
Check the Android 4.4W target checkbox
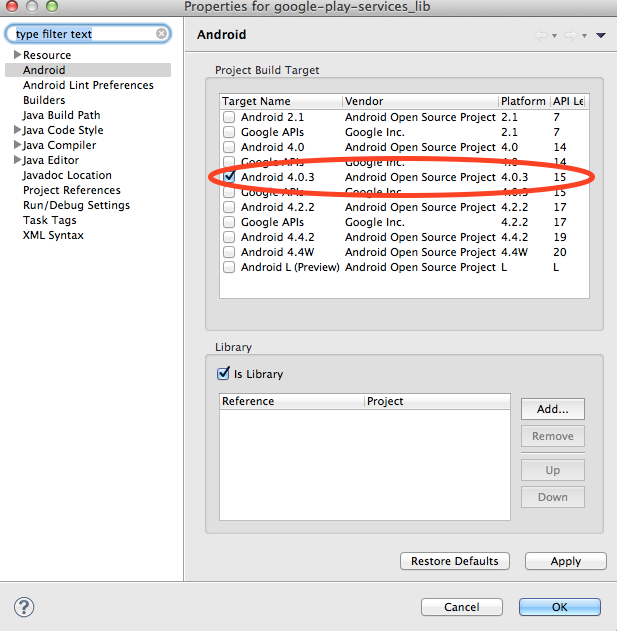click(x=229, y=252)
